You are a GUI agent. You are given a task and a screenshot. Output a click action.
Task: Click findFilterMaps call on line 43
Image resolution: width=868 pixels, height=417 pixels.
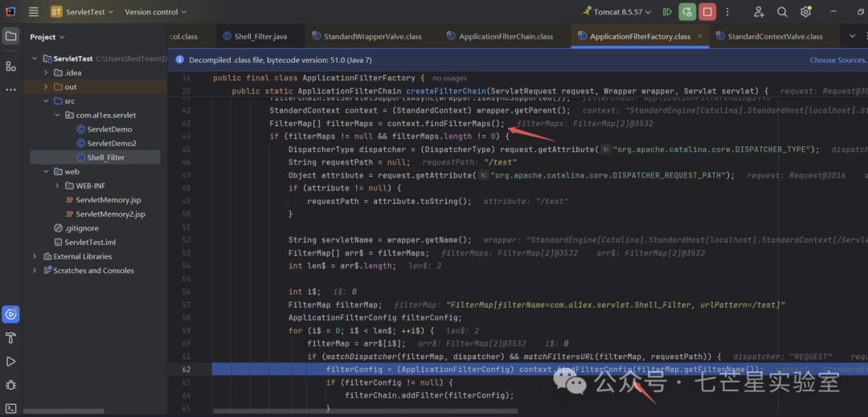pos(462,123)
